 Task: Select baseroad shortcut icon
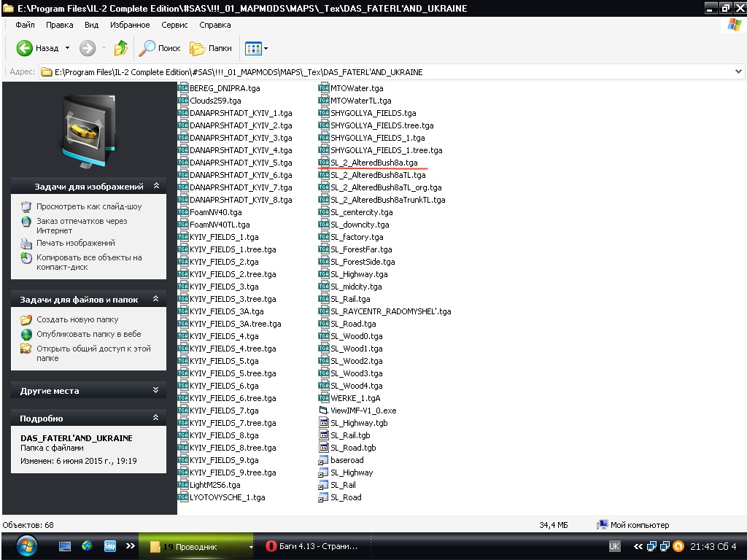click(x=324, y=460)
